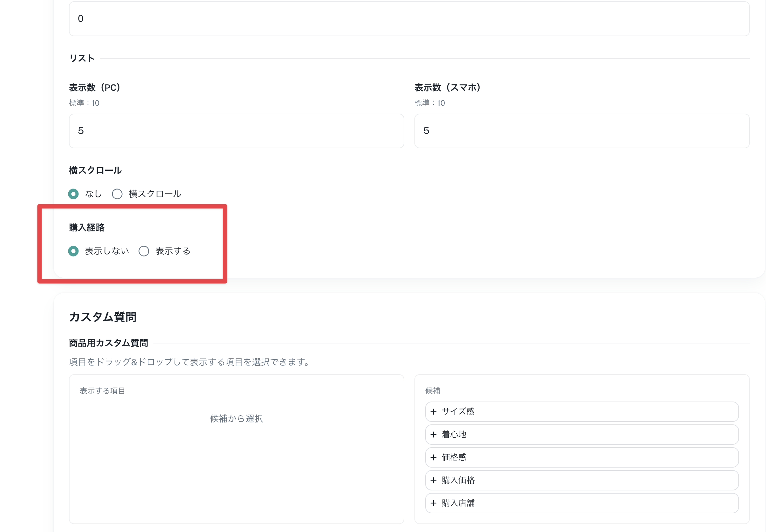
Task: Select the なし radio for 横スクロール
Action: pos(73,194)
